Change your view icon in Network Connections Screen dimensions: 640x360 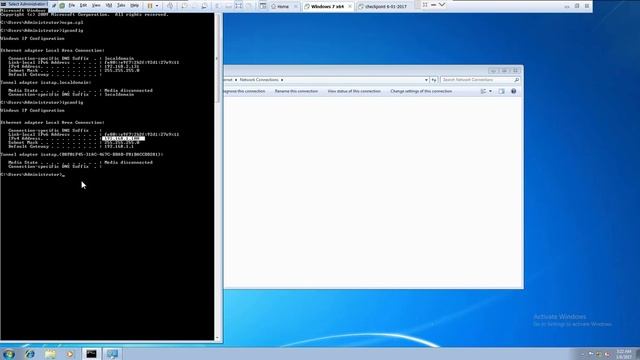click(483, 91)
